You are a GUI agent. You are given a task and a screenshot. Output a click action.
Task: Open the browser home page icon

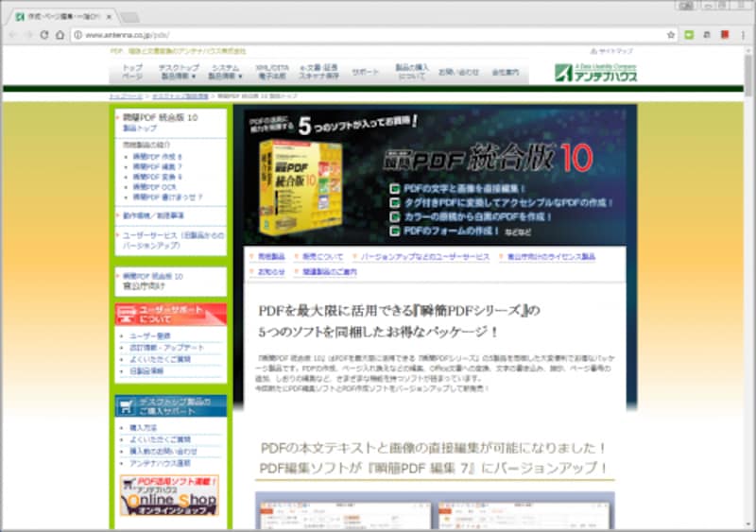(x=60, y=35)
